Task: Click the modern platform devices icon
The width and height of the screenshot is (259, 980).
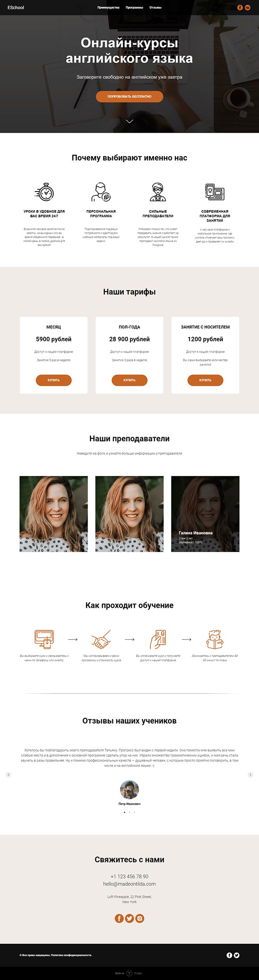Action: (x=215, y=192)
